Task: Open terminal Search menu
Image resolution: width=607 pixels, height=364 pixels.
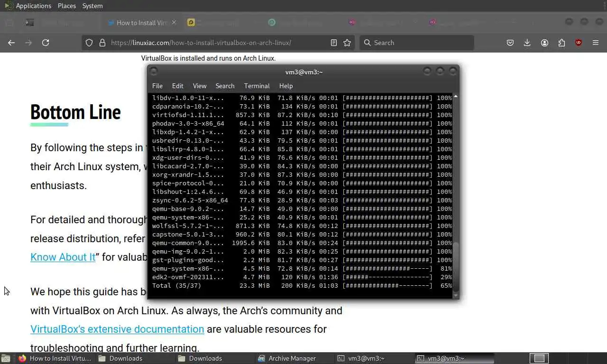Action: point(225,86)
